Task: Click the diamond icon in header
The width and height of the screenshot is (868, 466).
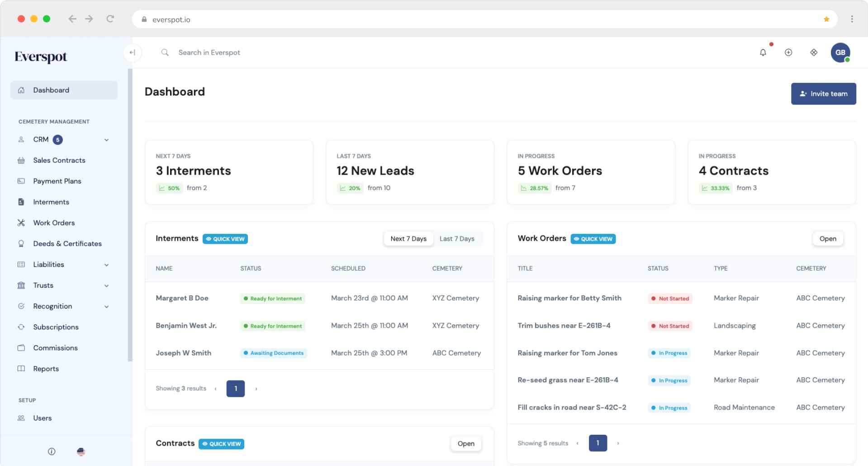Action: coord(813,52)
